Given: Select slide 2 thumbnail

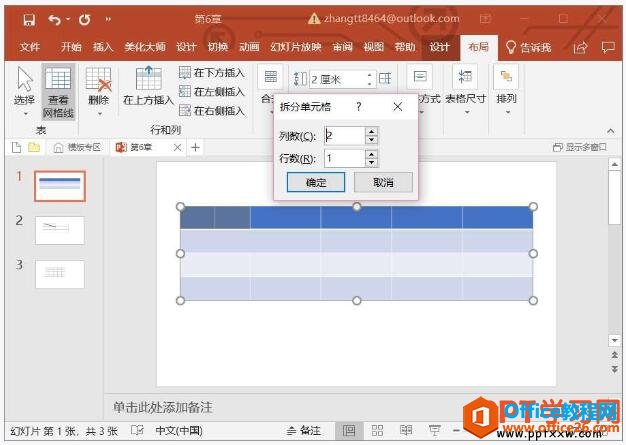Looking at the screenshot, I should coord(60,230).
